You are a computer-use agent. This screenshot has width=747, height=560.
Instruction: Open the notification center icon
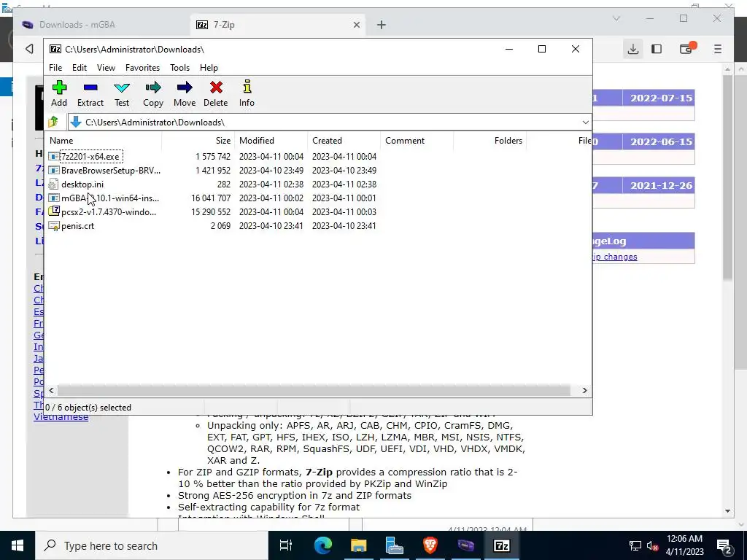pos(724,546)
